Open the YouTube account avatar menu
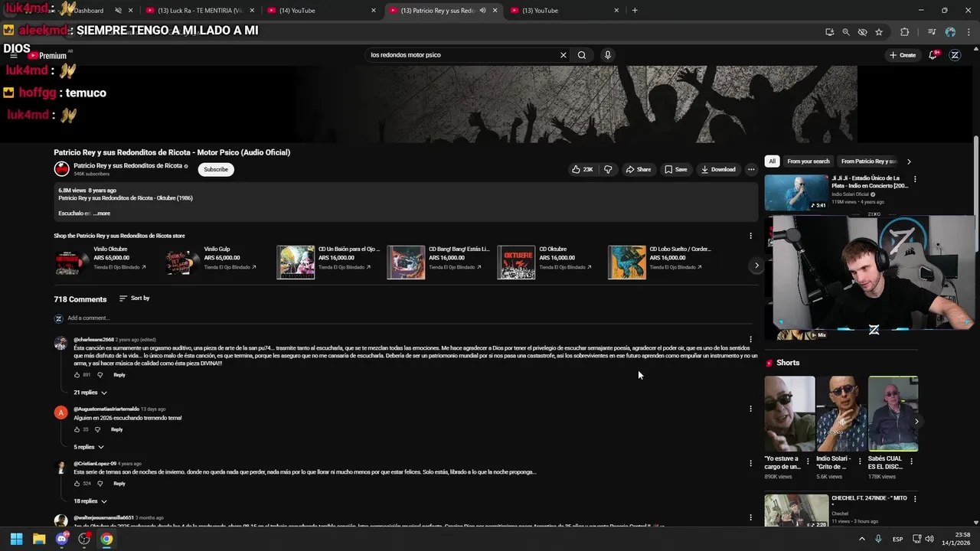This screenshot has height=551, width=980. pyautogui.click(x=955, y=55)
